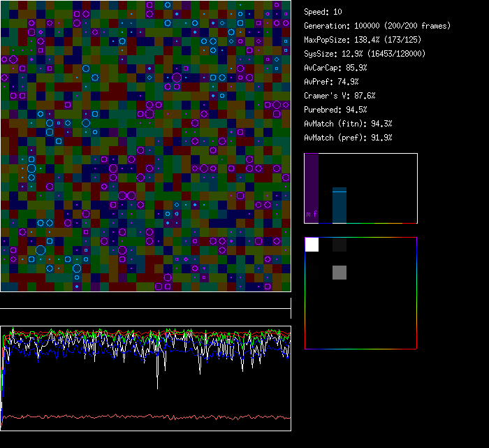Image resolution: width=489 pixels, height=448 pixels.
Task: Click the dark gray square in matrix top row
Action: pos(340,245)
